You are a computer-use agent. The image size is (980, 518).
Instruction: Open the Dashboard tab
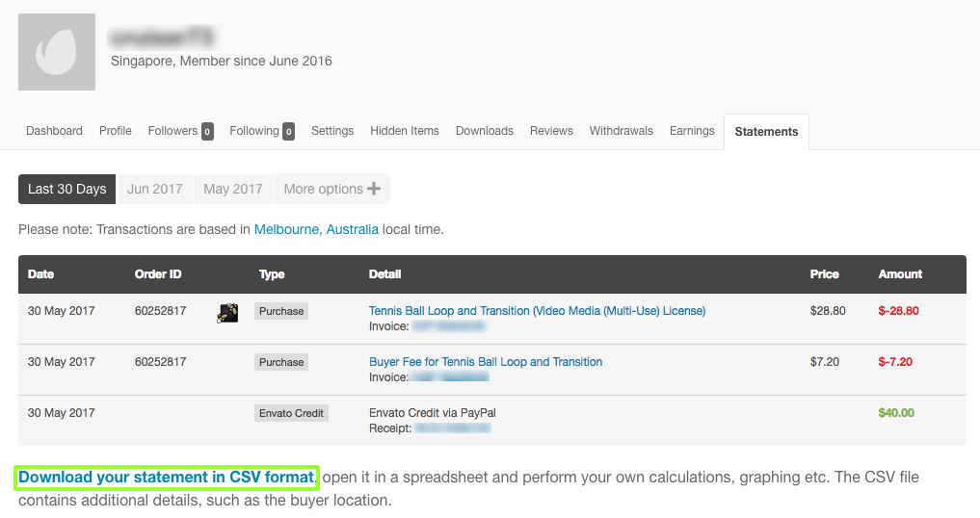(x=54, y=131)
